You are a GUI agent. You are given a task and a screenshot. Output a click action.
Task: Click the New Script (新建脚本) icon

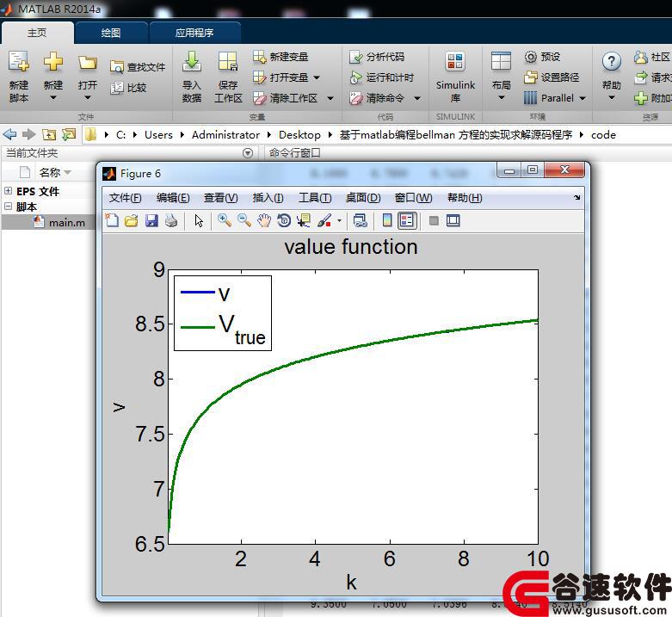pos(19,62)
